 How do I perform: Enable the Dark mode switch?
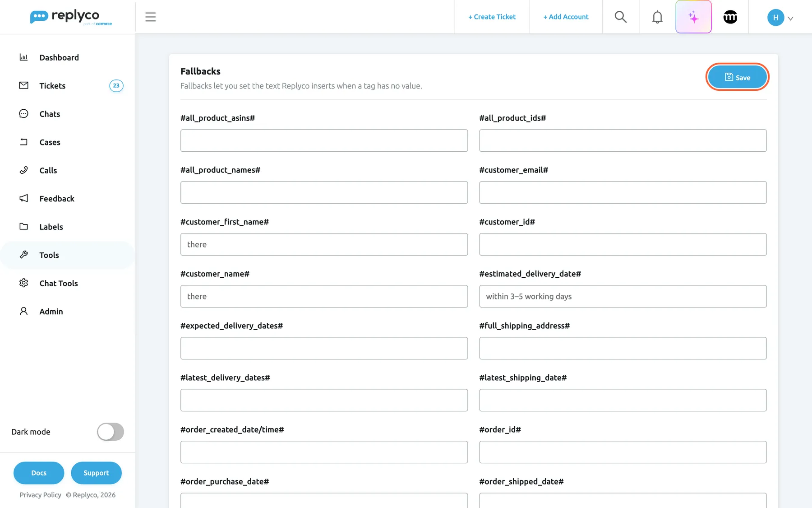pyautogui.click(x=111, y=432)
